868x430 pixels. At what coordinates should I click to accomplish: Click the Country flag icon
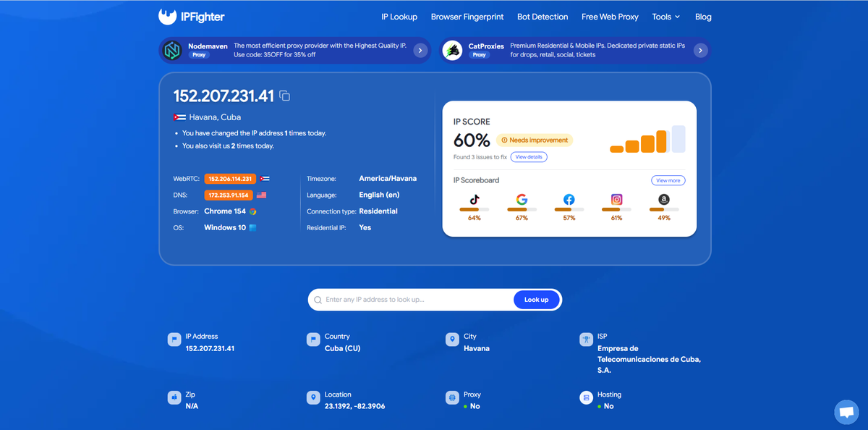[313, 339]
